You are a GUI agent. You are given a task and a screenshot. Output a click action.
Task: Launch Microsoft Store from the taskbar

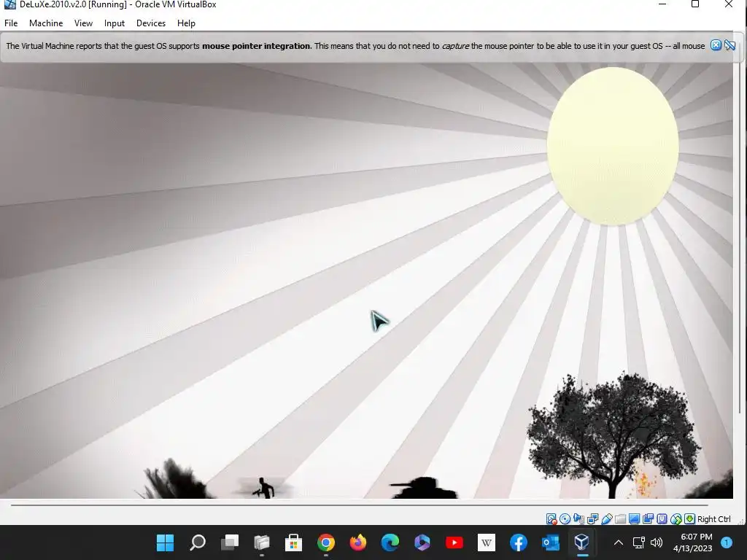pos(293,542)
